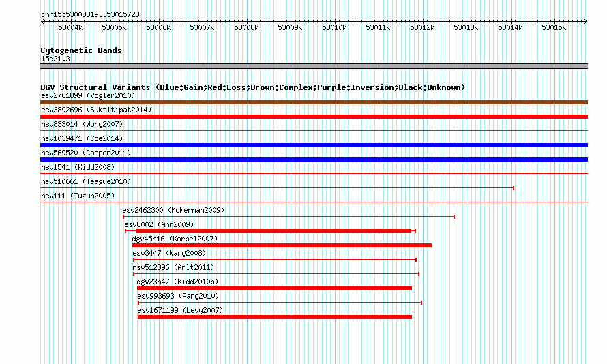Click the esv1671199 (Levy2007) red bar
This screenshot has height=364, width=607.
pyautogui.click(x=275, y=317)
